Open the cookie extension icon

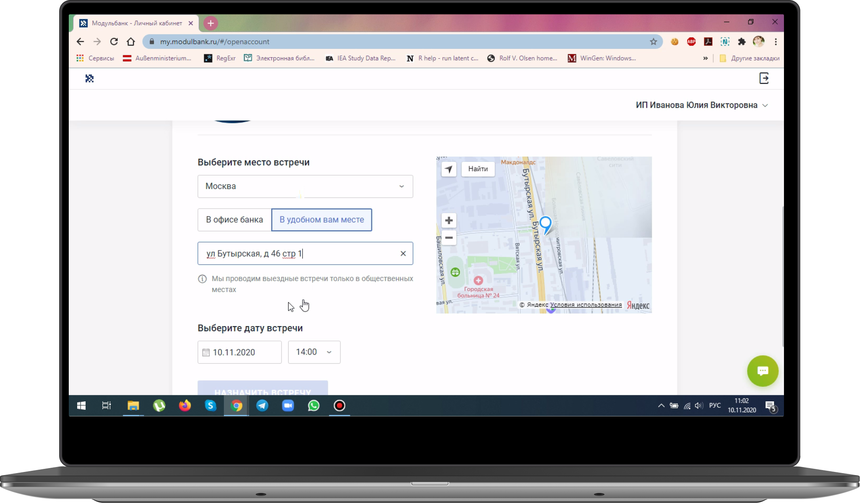point(674,42)
